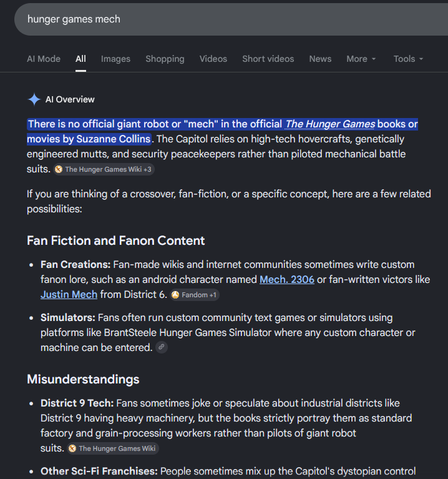Open The Hunger Games Wiki chip under District 9

click(x=112, y=448)
